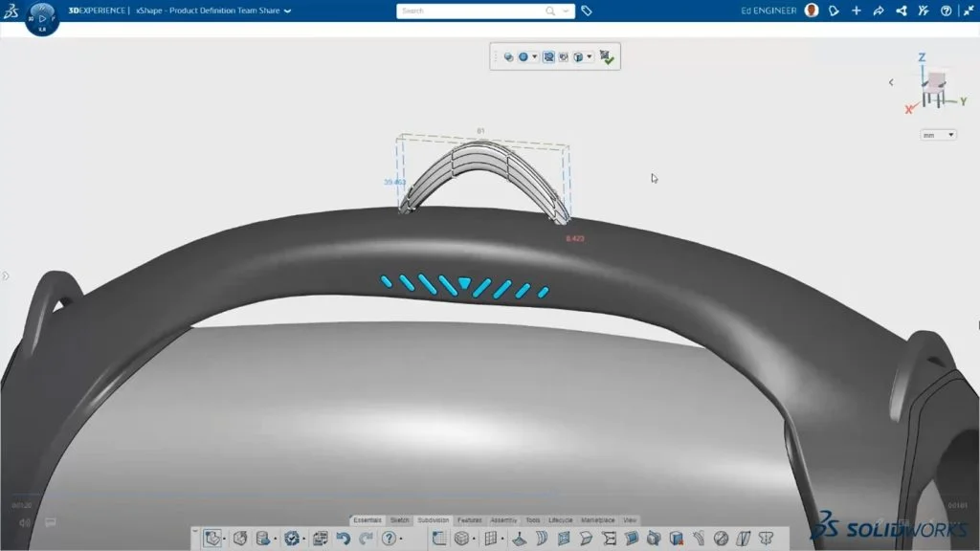
Task: Switch to the Features tab
Action: tap(469, 519)
